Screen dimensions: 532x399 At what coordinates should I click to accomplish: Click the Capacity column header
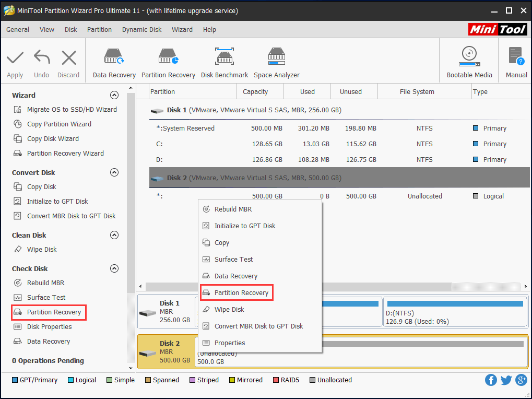(x=255, y=92)
